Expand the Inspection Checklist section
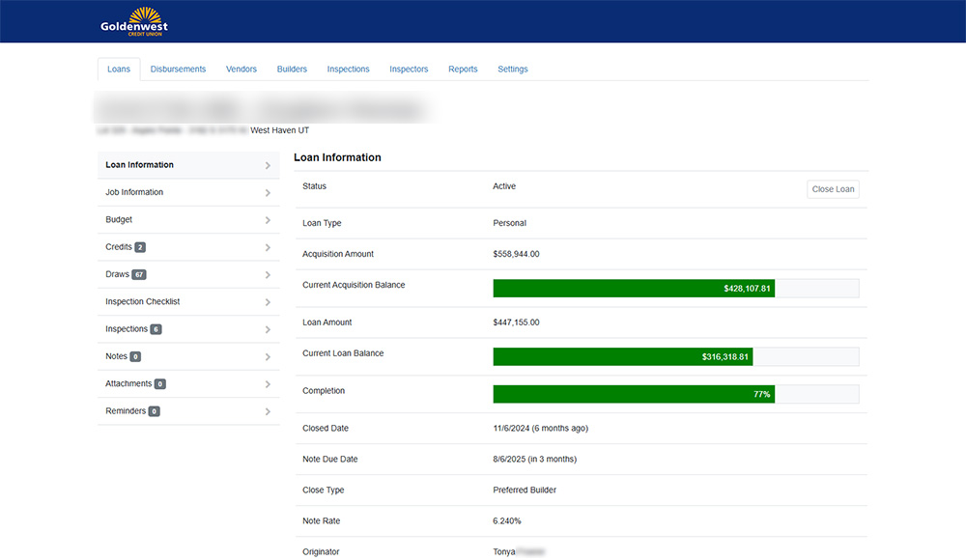966x560 pixels. pyautogui.click(x=188, y=301)
